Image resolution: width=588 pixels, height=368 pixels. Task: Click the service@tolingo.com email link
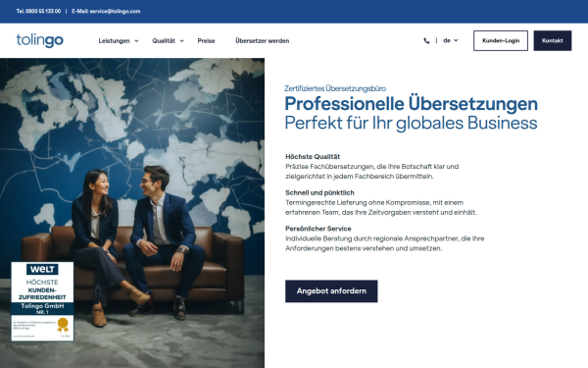point(115,11)
